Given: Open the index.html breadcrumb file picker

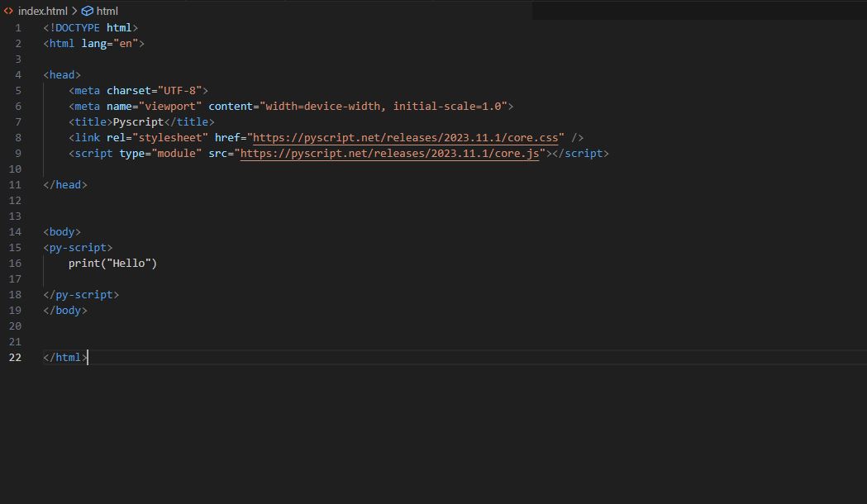Looking at the screenshot, I should tap(42, 11).
